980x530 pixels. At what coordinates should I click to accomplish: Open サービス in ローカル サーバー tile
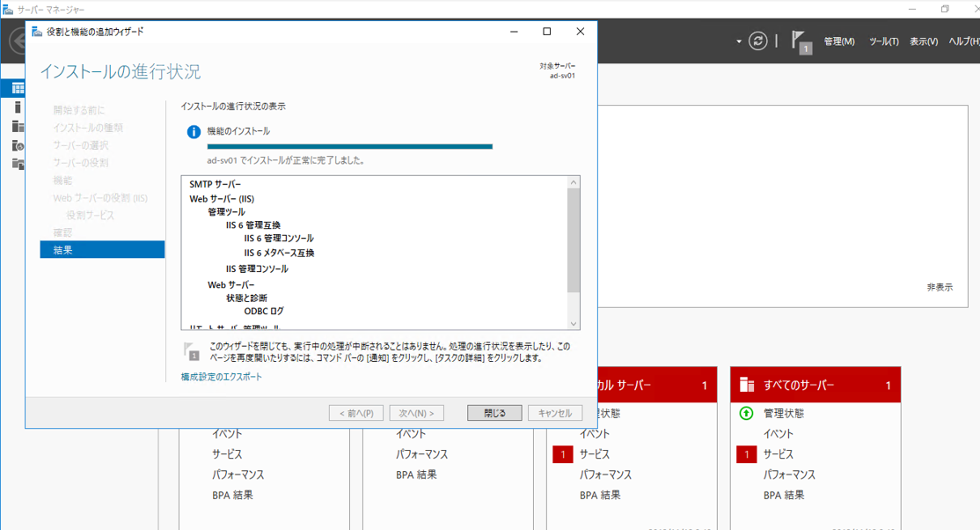[x=595, y=454]
